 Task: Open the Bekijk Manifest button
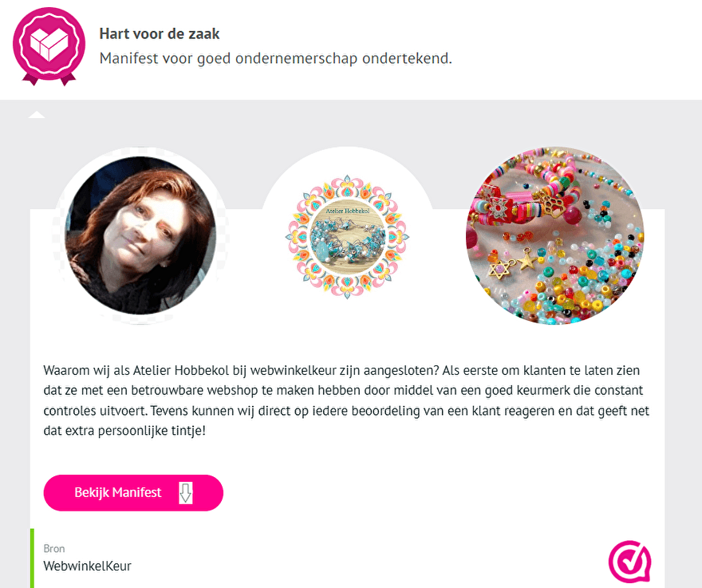pyautogui.click(x=133, y=492)
